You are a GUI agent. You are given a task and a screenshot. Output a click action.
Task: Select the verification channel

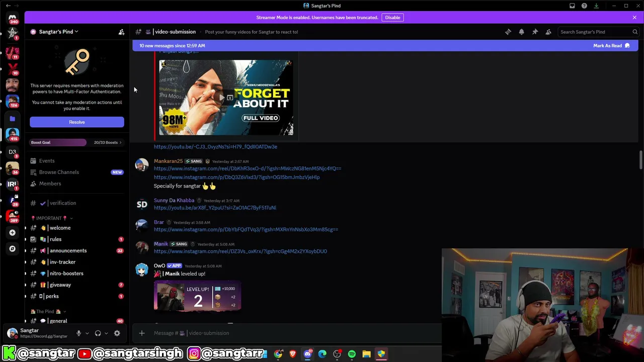(x=76, y=203)
